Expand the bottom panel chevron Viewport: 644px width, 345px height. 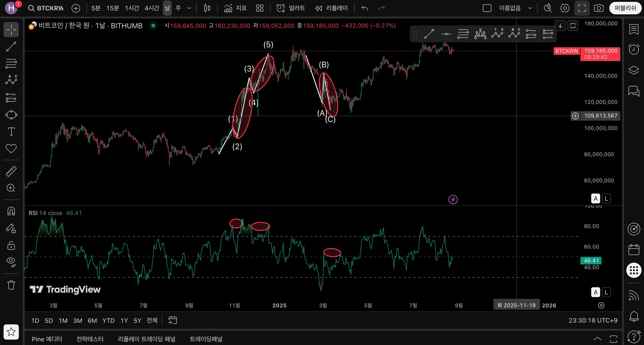597,339
